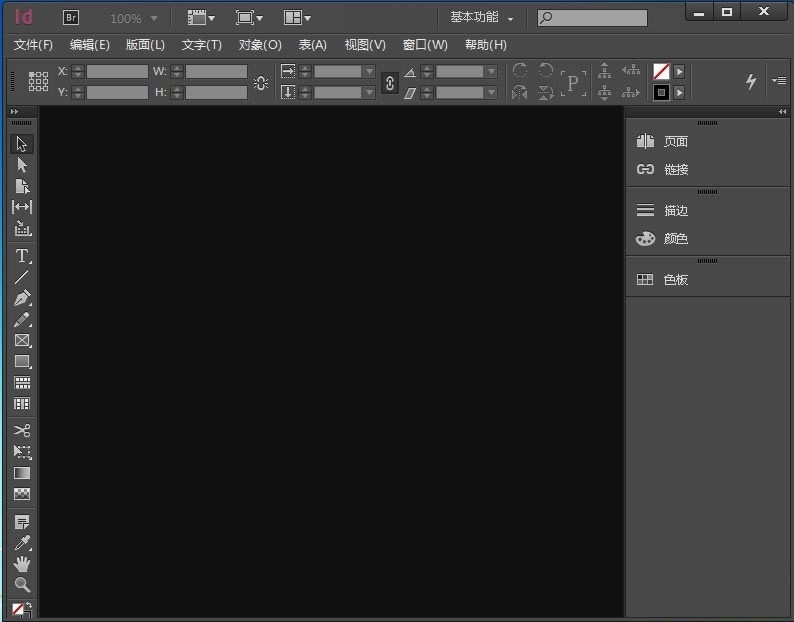Image resolution: width=794 pixels, height=622 pixels.
Task: Select the Gap tool
Action: coord(22,207)
